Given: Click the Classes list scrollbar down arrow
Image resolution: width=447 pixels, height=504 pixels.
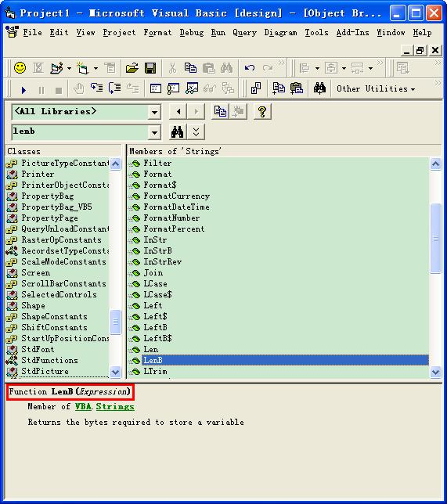Looking at the screenshot, I should 115,372.
